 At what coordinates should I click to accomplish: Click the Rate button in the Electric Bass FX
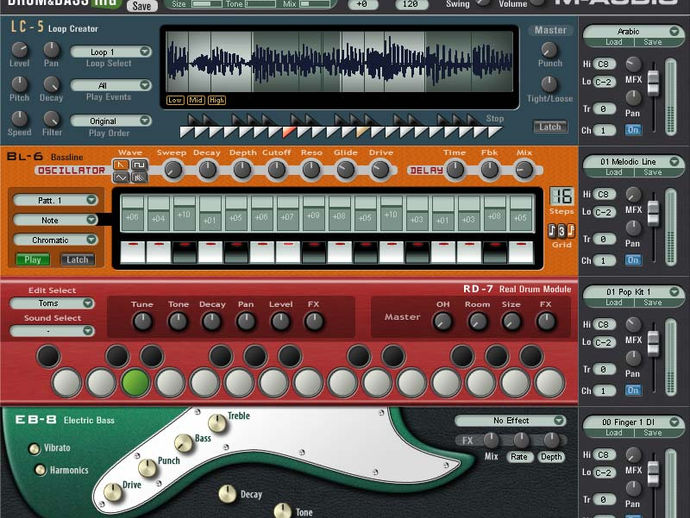(x=519, y=457)
